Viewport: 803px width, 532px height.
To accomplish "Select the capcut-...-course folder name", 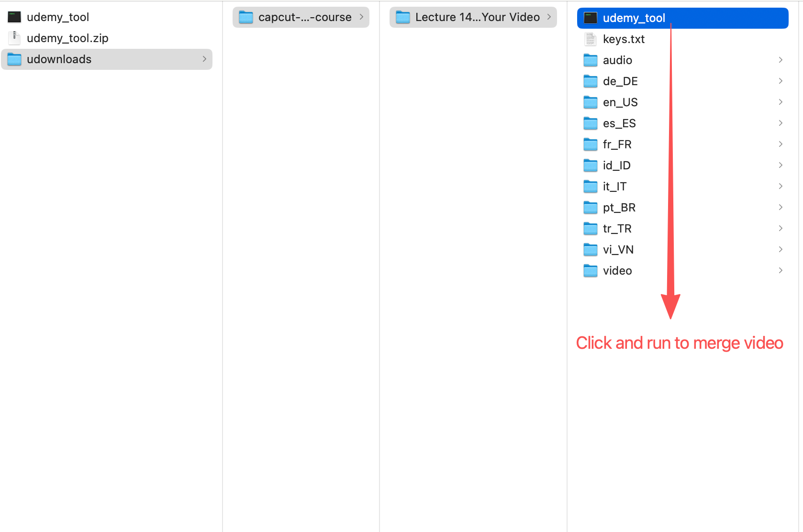I will point(305,17).
